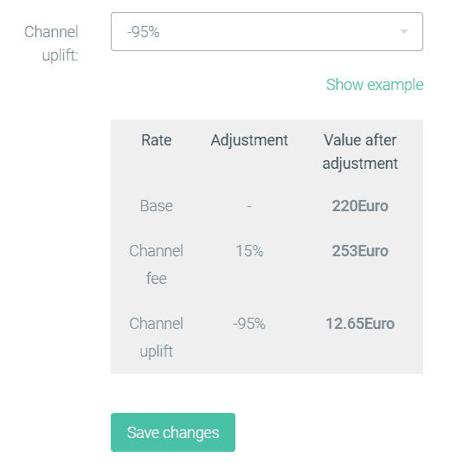Select the 12.65Euro uplift value

pos(360,324)
